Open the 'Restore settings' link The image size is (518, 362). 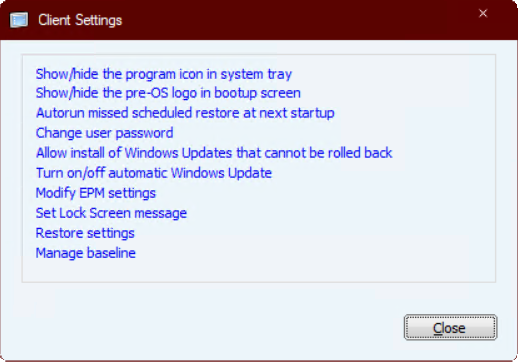click(85, 233)
